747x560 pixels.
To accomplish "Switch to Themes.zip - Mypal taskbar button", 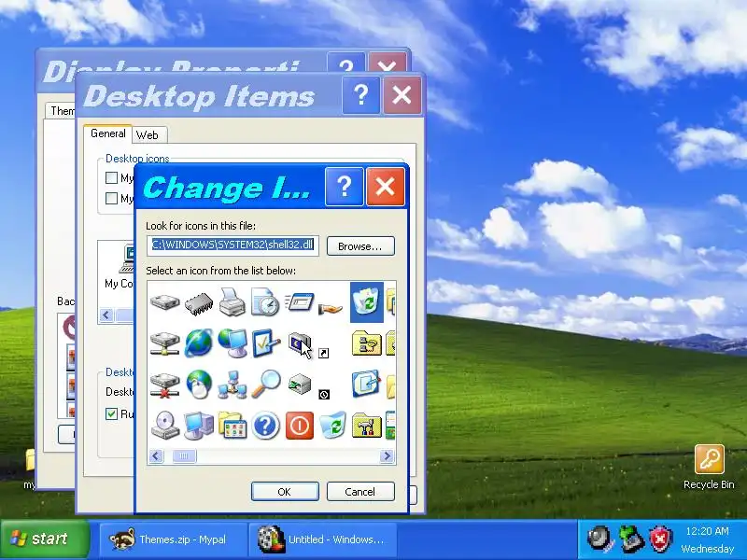I will (x=174, y=539).
